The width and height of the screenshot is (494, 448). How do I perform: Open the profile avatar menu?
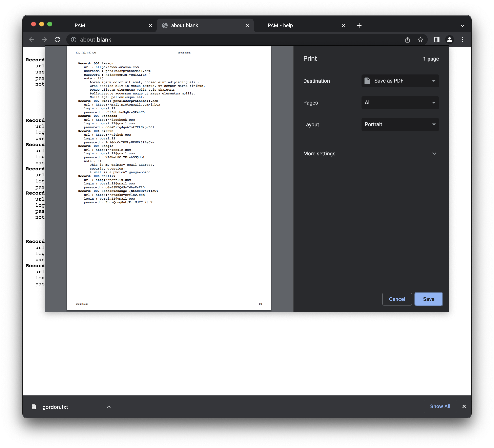(x=449, y=40)
